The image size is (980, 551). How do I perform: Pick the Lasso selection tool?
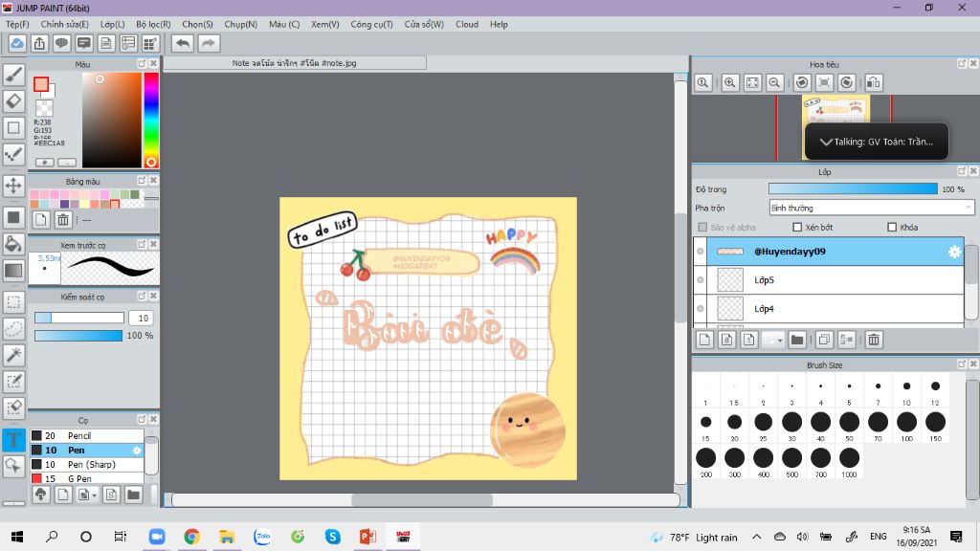pyautogui.click(x=13, y=329)
